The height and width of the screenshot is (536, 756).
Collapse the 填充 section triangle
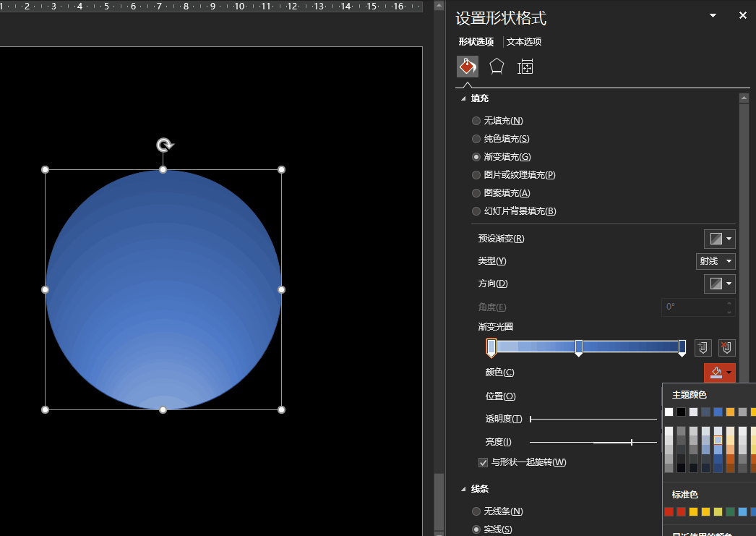(x=463, y=98)
